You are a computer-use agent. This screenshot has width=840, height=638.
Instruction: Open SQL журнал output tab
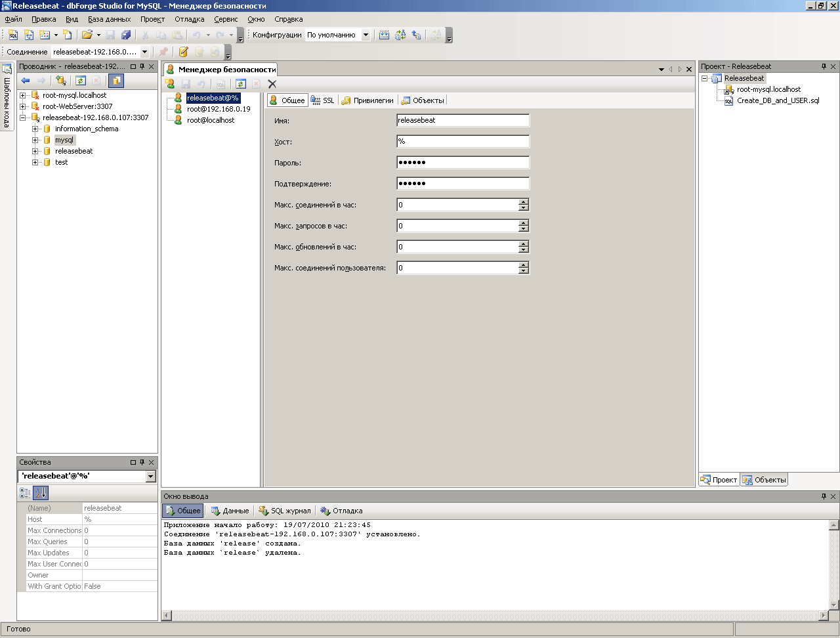[x=285, y=511]
